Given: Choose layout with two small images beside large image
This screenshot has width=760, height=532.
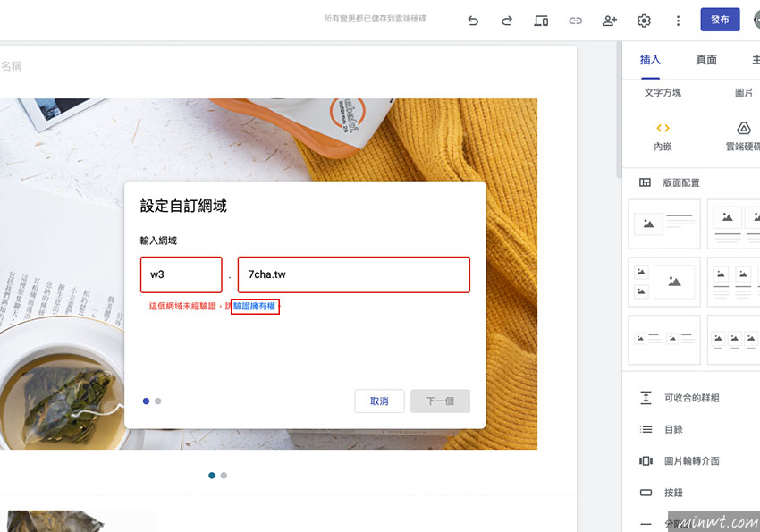Looking at the screenshot, I should point(664,282).
